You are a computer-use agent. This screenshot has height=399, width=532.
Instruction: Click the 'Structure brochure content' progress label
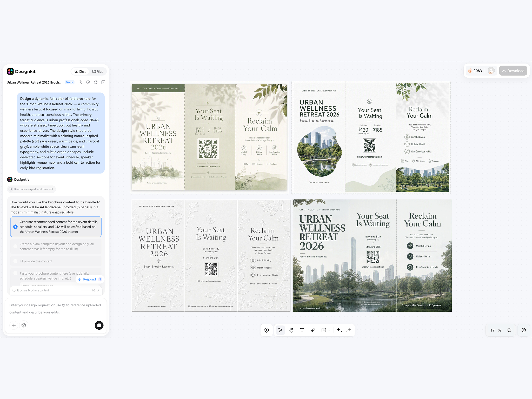point(33,290)
